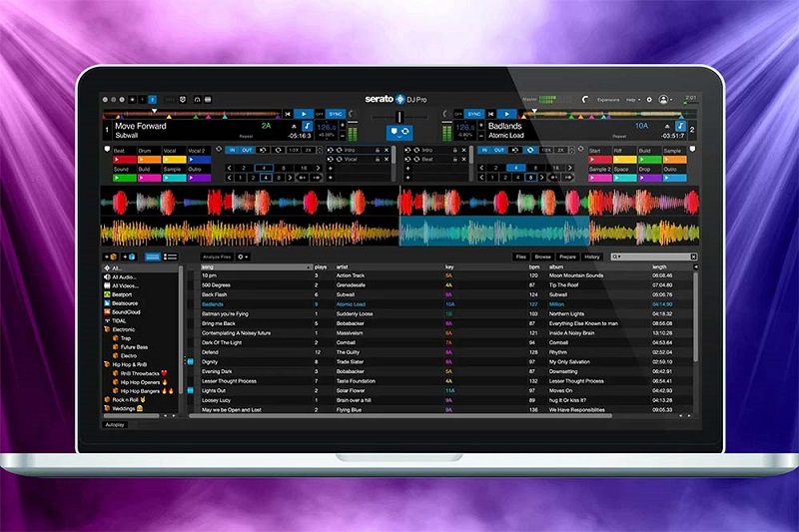Enable keylock note icon on deck 1
The width and height of the screenshot is (799, 532).
[307, 126]
